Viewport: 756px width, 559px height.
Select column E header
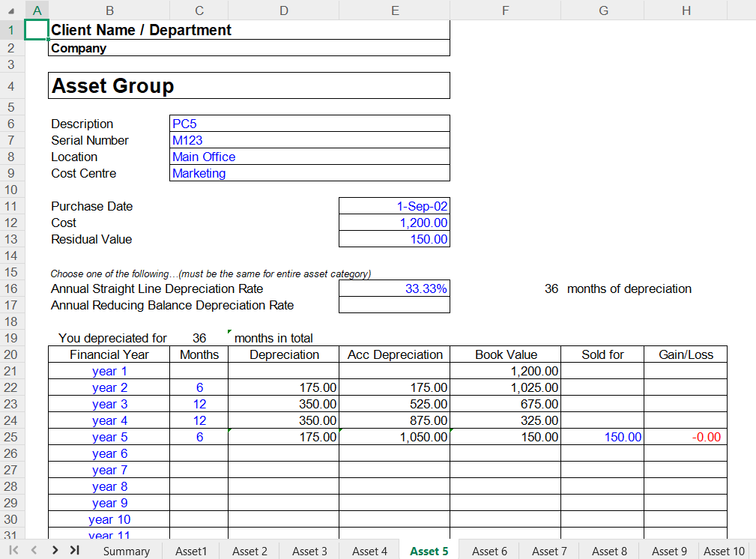(395, 10)
